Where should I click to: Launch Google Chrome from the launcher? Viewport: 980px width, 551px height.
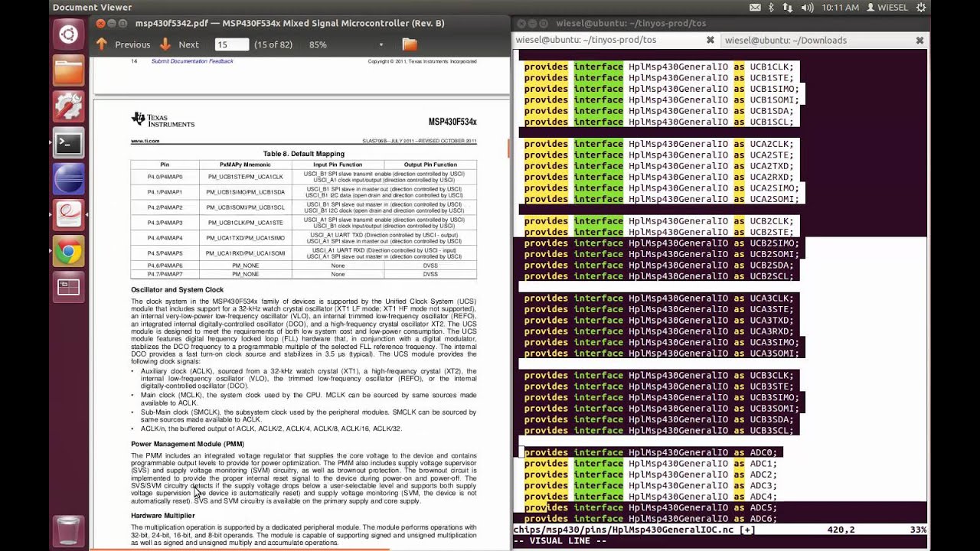point(68,252)
